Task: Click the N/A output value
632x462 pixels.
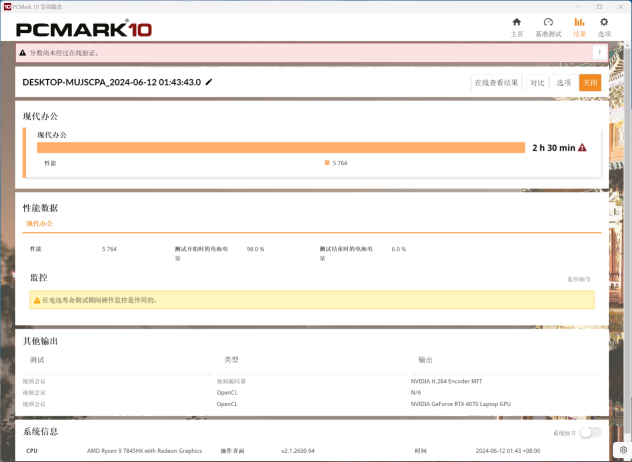Action: click(416, 392)
